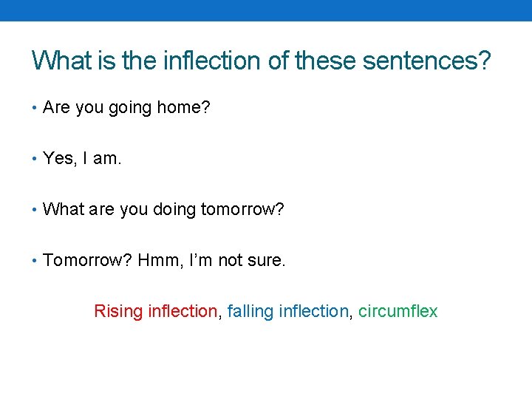
Task: Click "What are you doing tomorrow?" line
Action: pyautogui.click(x=163, y=210)
